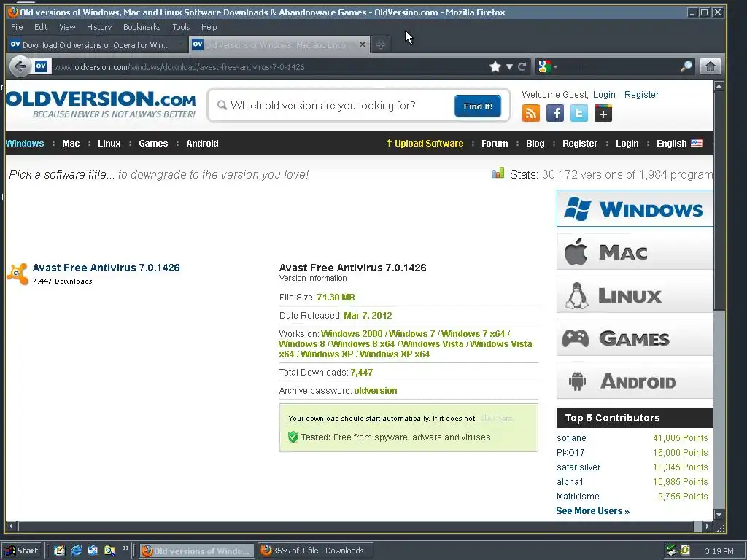
Task: Click Upload Software in navigation bar
Action: tap(425, 144)
